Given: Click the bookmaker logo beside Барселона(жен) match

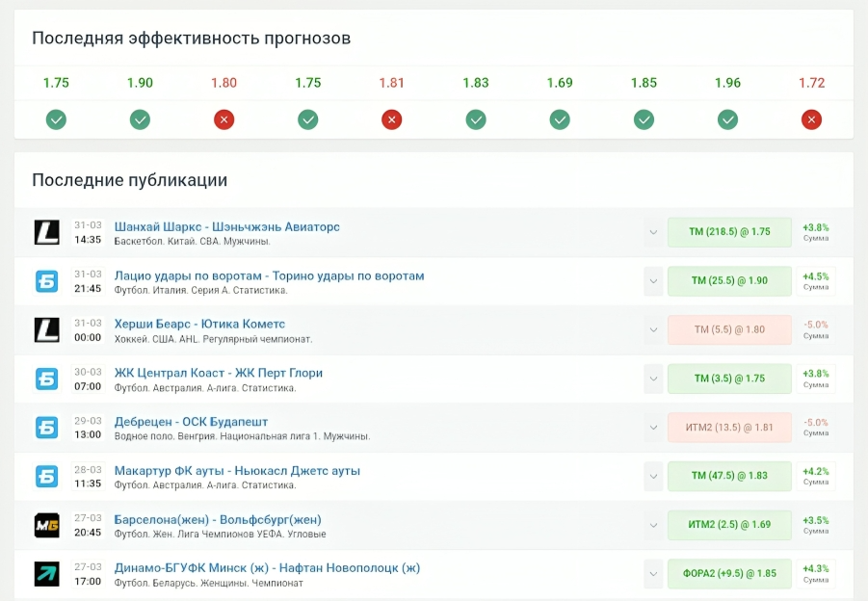Looking at the screenshot, I should click(x=47, y=526).
